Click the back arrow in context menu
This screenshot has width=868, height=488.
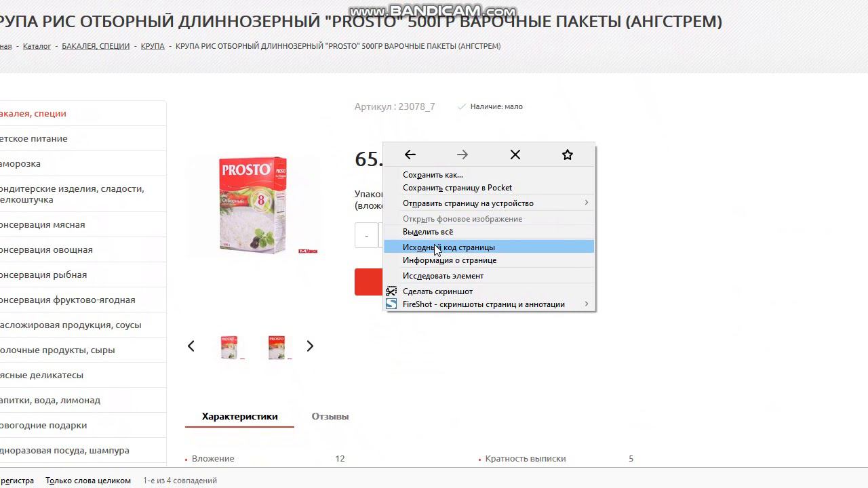coord(410,155)
